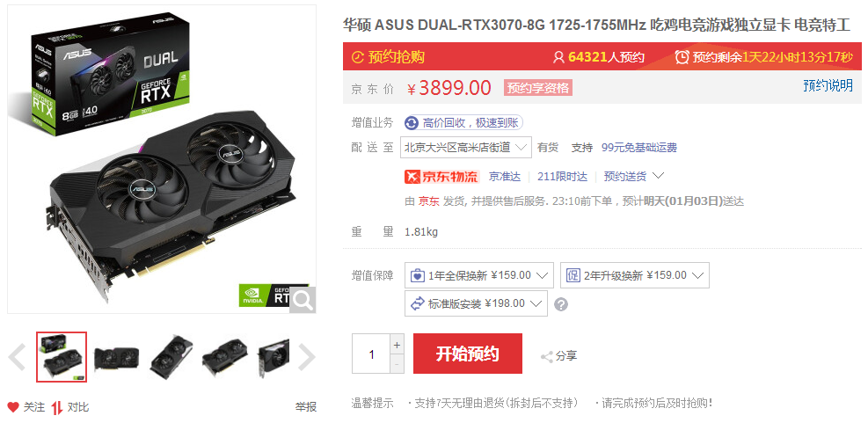Image resolution: width=868 pixels, height=423 pixels.
Task: Click the question mark help icon
Action: [561, 304]
